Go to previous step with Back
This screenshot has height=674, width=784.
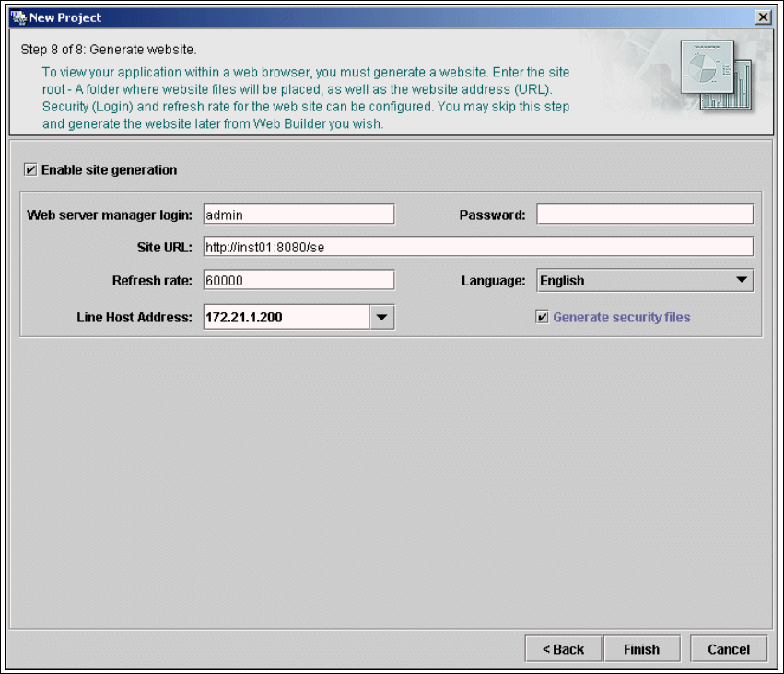[x=563, y=649]
